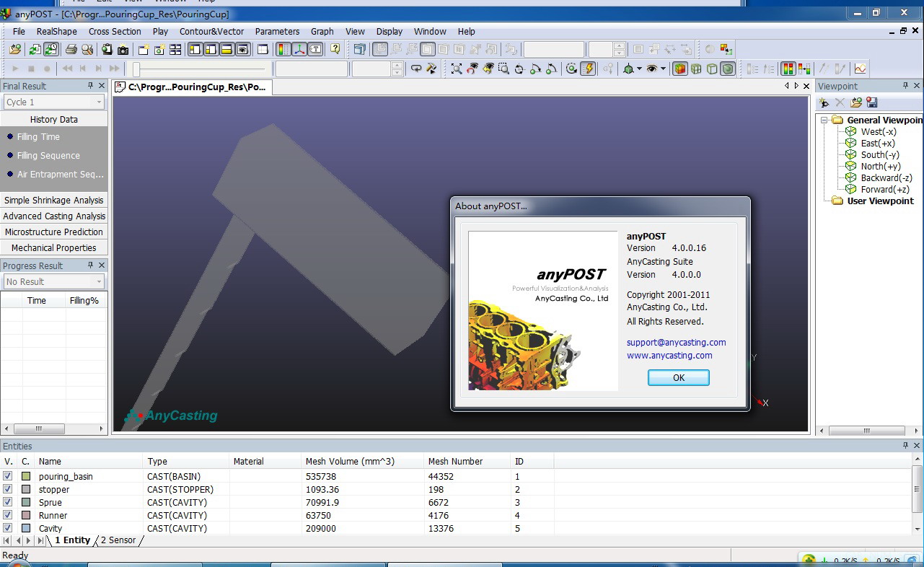Viewport: 924px width, 567px height.
Task: Uncheck visibility of Runner entity
Action: point(8,515)
